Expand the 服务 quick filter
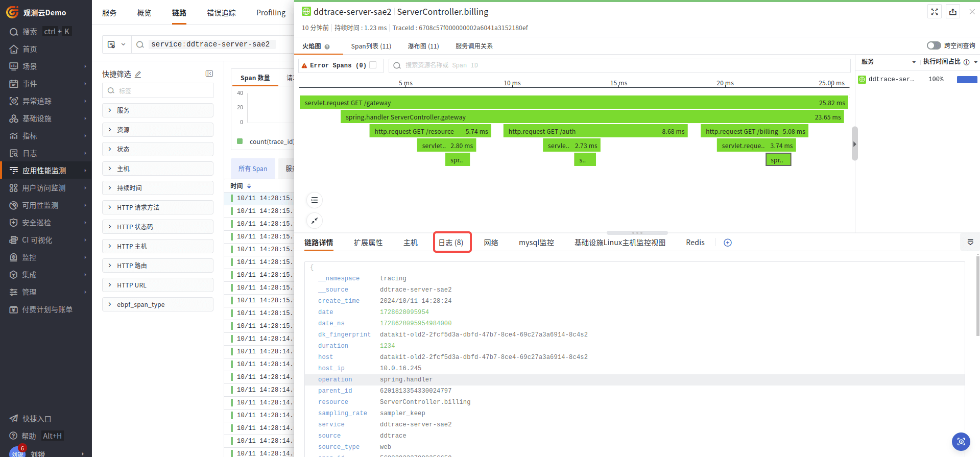980x457 pixels. click(158, 110)
